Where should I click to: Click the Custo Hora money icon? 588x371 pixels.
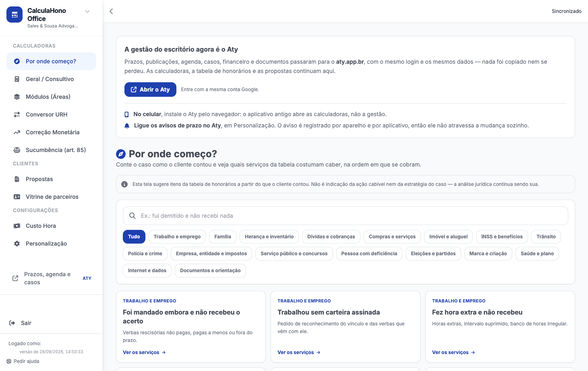17,226
